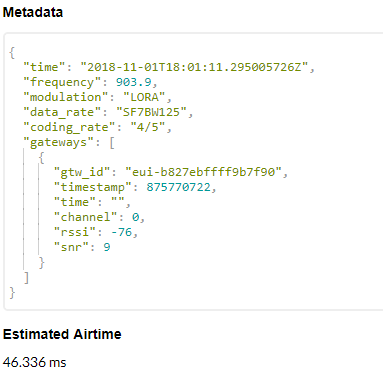Click the snr value 9
383x378 pixels.
[x=107, y=247]
